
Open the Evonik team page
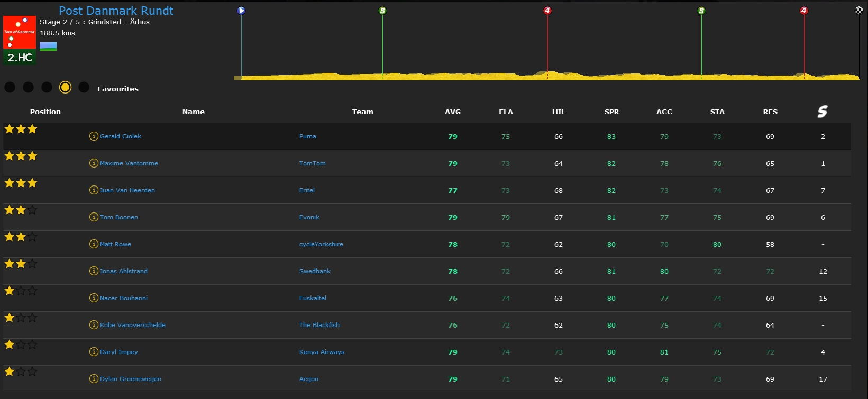click(309, 217)
